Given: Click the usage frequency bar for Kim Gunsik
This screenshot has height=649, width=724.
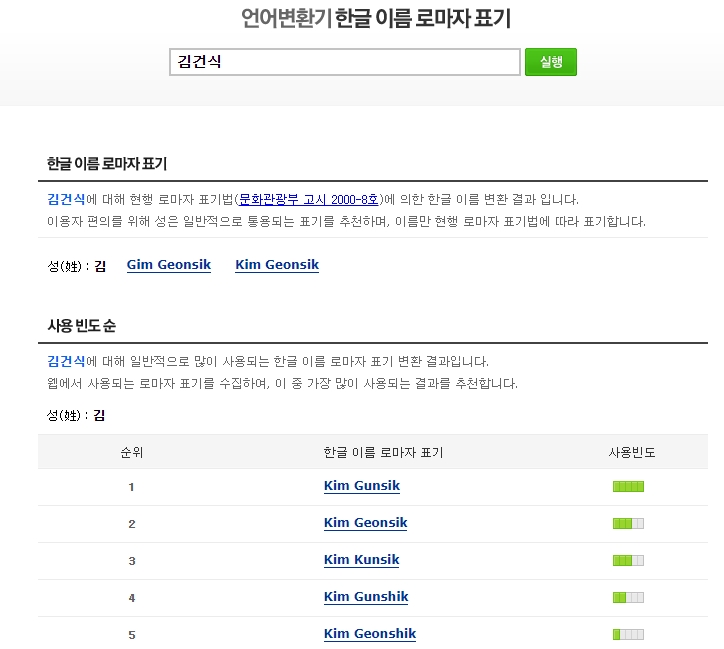Looking at the screenshot, I should (x=628, y=487).
